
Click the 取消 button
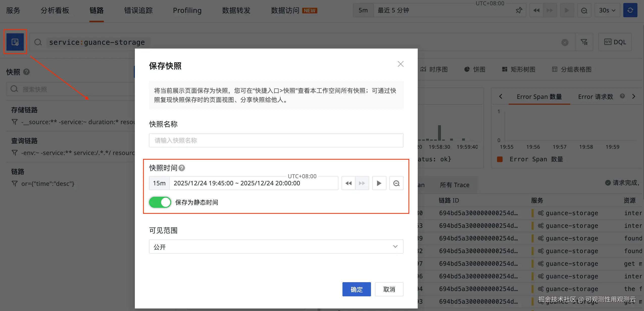[389, 289]
